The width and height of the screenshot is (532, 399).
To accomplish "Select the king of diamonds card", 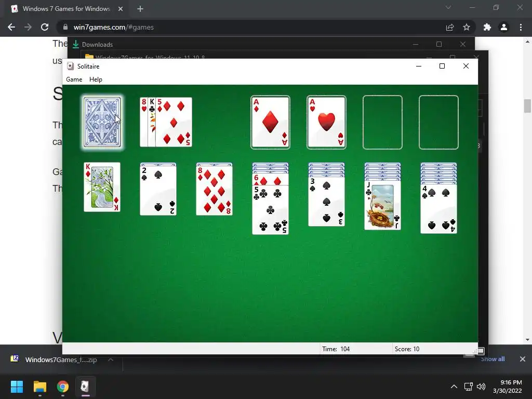I will click(x=102, y=187).
